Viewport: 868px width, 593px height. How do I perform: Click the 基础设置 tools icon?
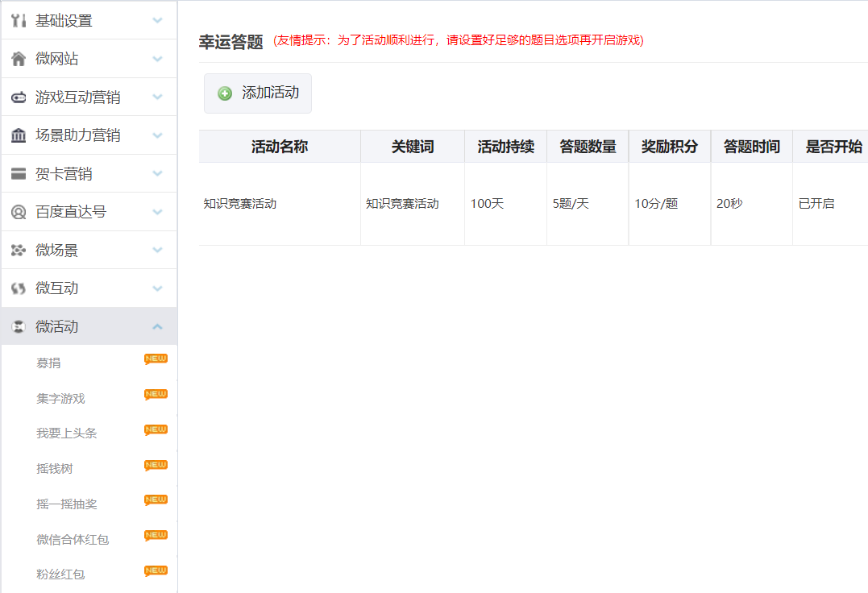pos(19,20)
